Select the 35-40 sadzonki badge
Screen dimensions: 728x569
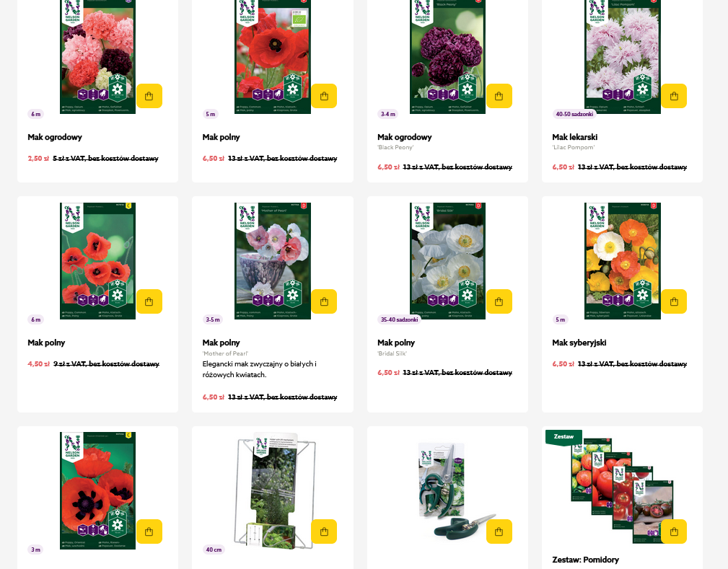click(x=399, y=319)
